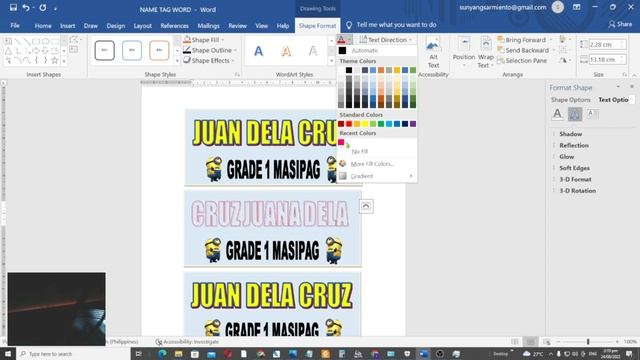This screenshot has width=640, height=360.
Task: Apply the orange WordArt style A
Action: pos(286,51)
